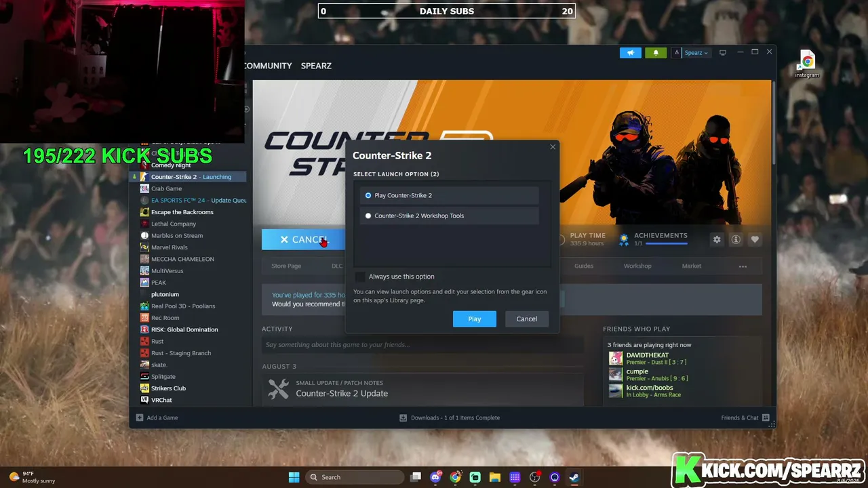Click the Spearz profile avatar

(675, 52)
